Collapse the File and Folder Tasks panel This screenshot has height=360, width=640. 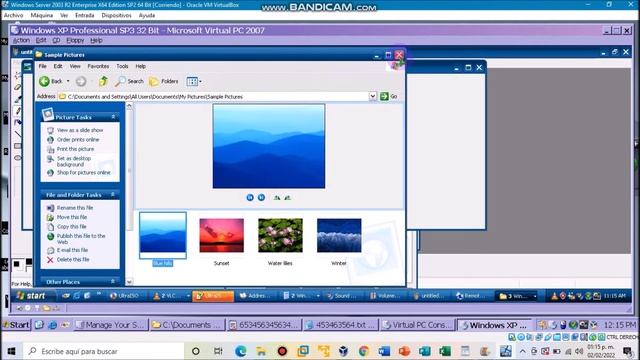coord(113,195)
